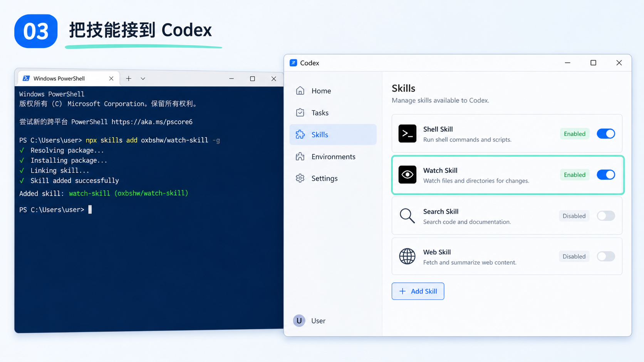Image resolution: width=644 pixels, height=362 pixels.
Task: Click the aka.ms/pscore6 link in PowerShell
Action: click(152, 122)
